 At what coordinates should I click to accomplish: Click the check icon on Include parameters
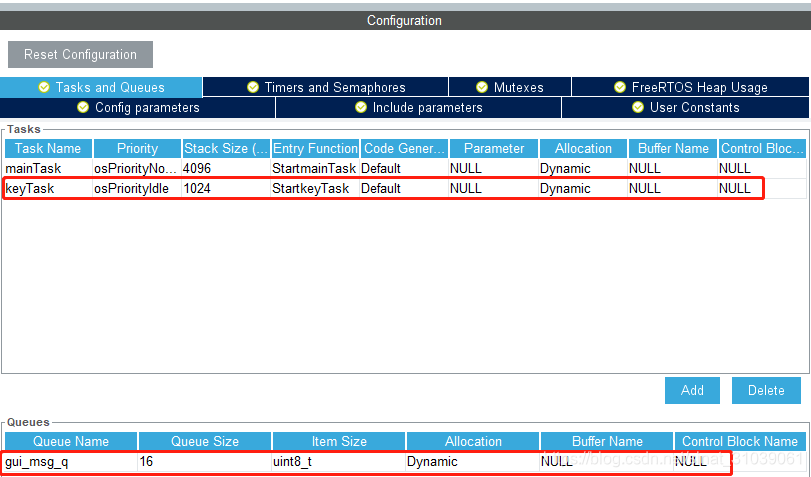pos(361,107)
